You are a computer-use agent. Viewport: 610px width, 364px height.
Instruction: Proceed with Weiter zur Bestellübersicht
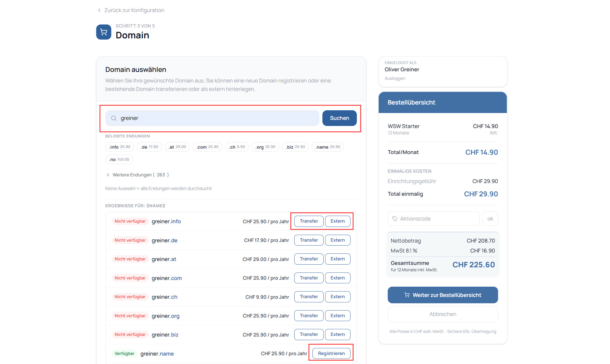tap(443, 295)
